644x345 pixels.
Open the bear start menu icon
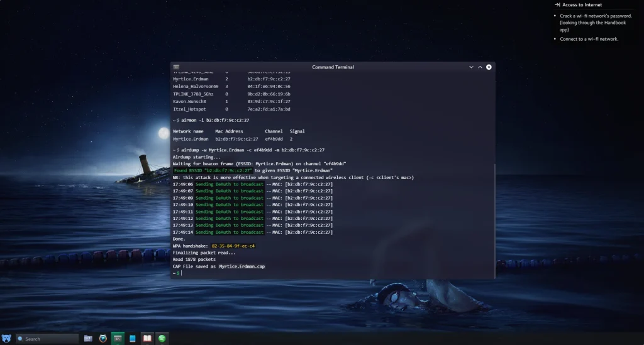6,339
